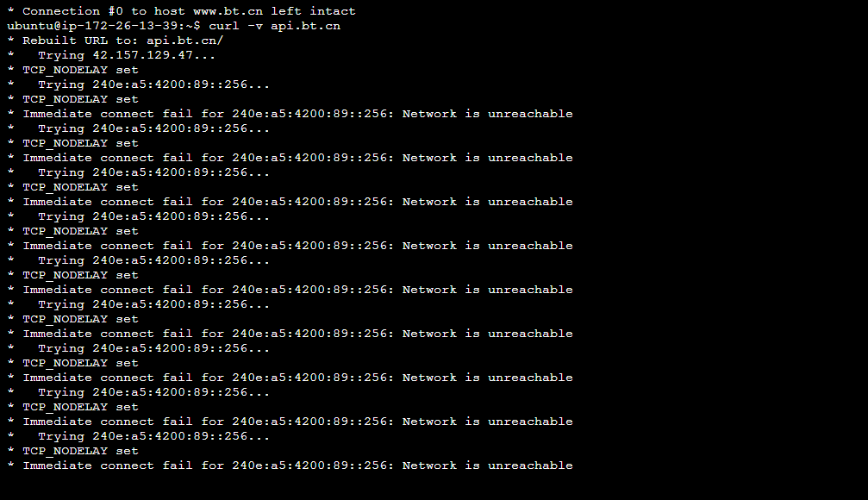Viewport: 868px width, 500px height.
Task: Click the 'Rebuilt URL to:' text
Action: [x=80, y=41]
